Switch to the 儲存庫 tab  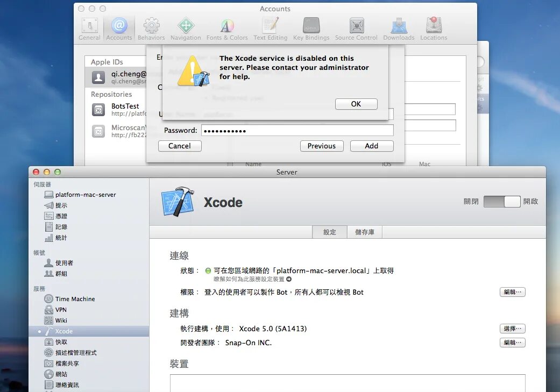click(364, 232)
